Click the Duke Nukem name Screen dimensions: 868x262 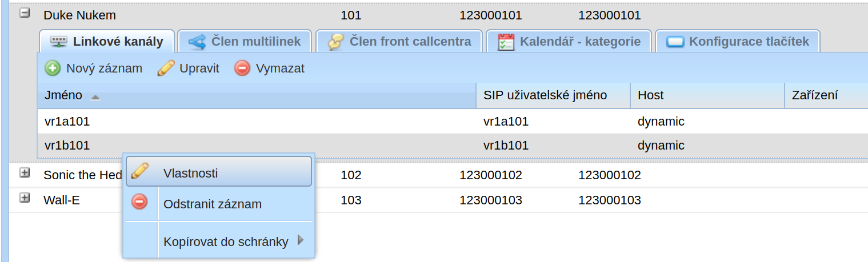pyautogui.click(x=79, y=15)
